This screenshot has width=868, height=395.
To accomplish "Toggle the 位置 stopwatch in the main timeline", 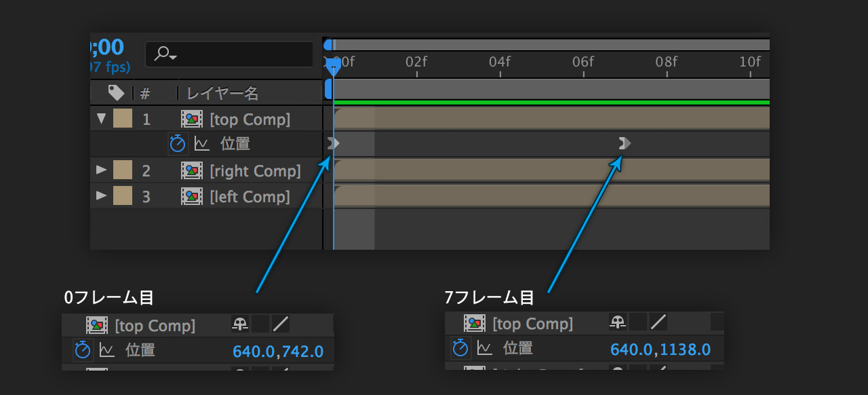I will click(177, 143).
